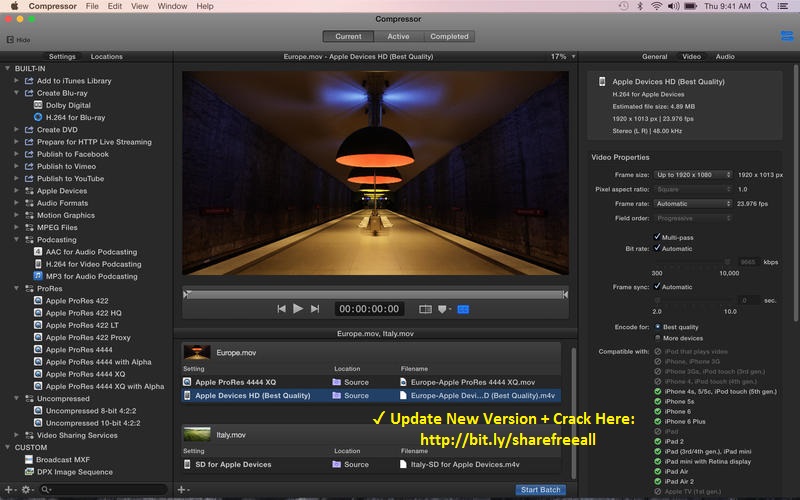Click the MP3 for Audio Podcasting music icon
This screenshot has width=800, height=500.
point(38,276)
